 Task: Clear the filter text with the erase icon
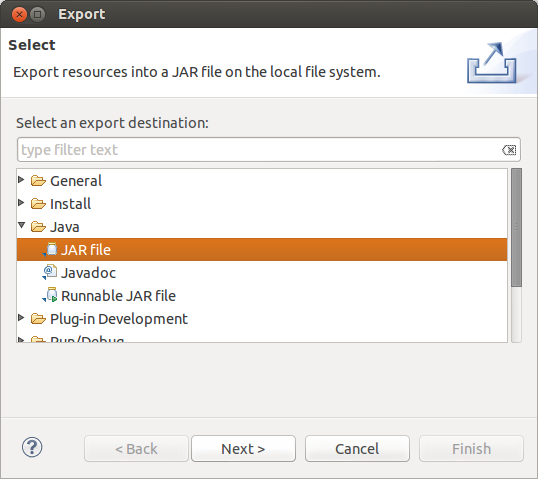[x=509, y=150]
